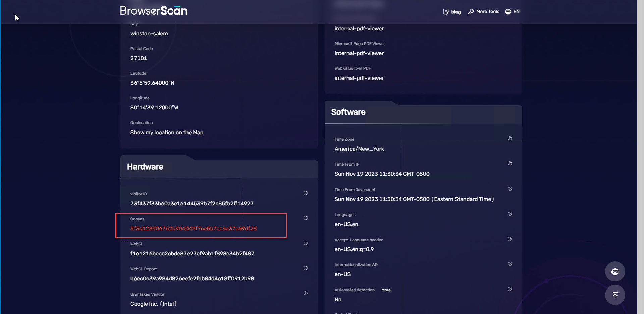
Task: Open the More Tools menu
Action: (484, 12)
